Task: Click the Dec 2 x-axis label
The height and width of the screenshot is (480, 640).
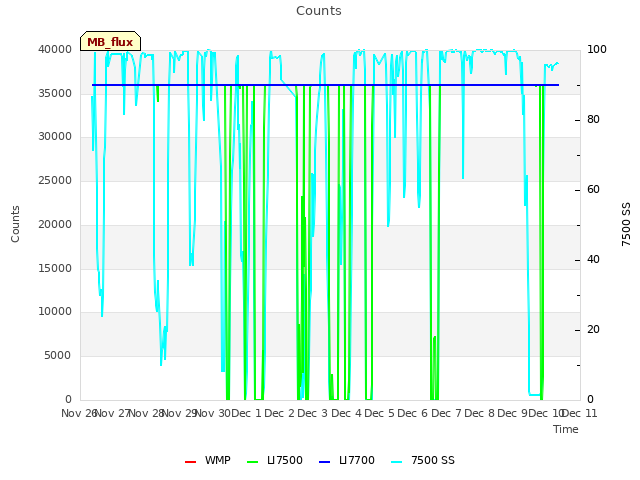Action: (280, 413)
